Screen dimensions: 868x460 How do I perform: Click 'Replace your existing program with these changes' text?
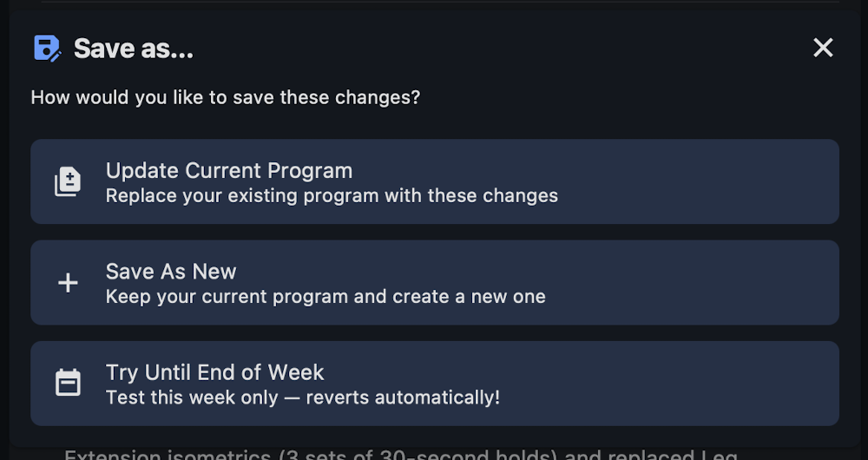(x=332, y=196)
